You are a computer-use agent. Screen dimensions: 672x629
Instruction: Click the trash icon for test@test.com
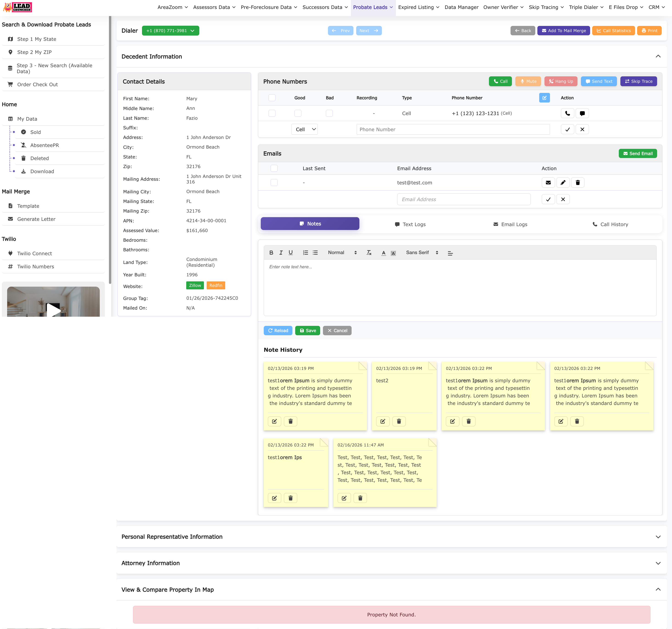coord(577,183)
